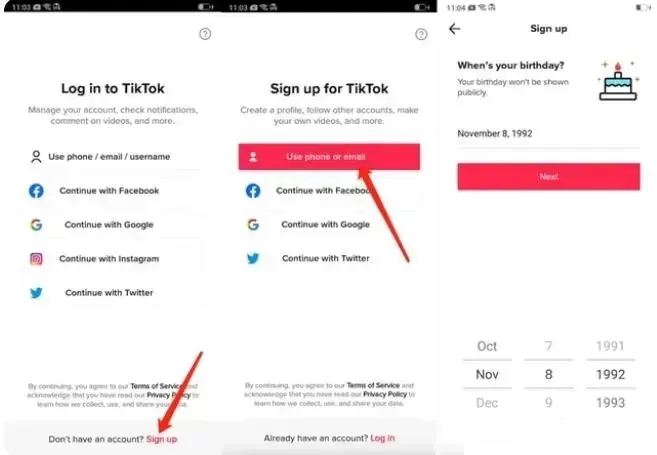
Task: Tap Twitter icon on Sign up screen
Action: point(253,258)
